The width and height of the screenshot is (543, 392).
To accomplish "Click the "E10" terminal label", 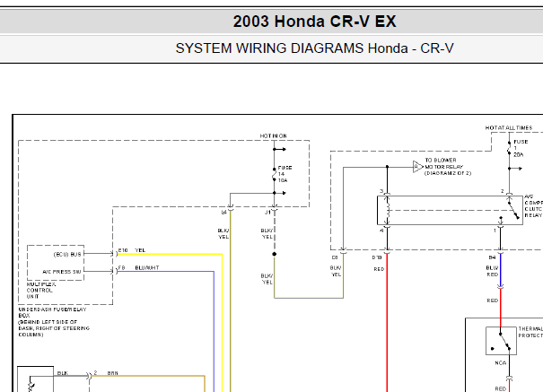I will coord(123,250).
